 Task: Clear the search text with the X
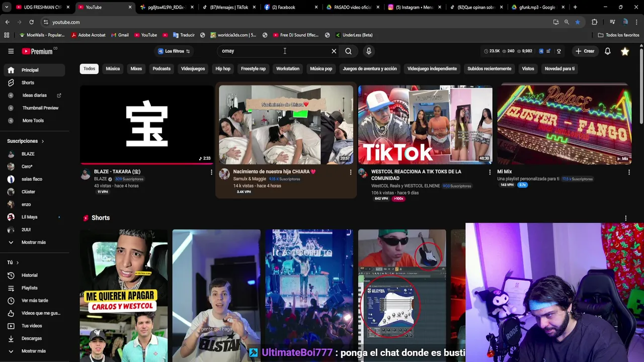(x=334, y=51)
